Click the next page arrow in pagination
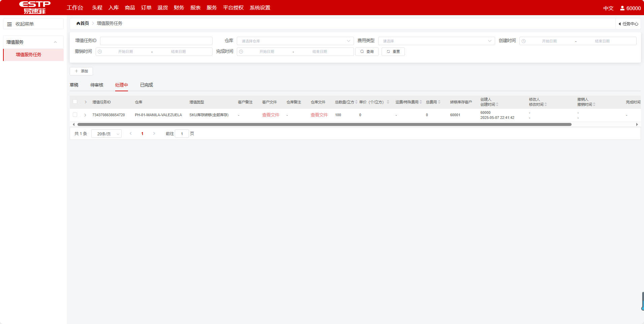Image resolution: width=644 pixels, height=324 pixels. (154, 134)
